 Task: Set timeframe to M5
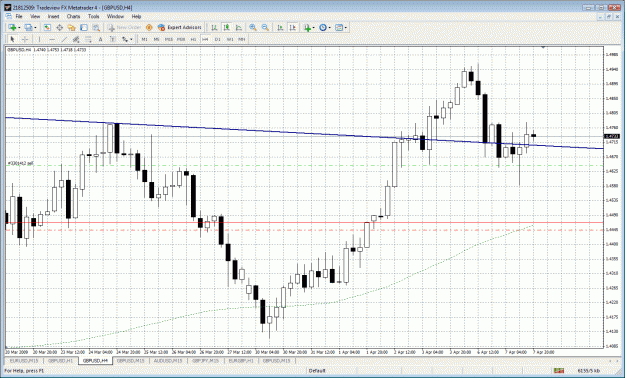(x=157, y=39)
